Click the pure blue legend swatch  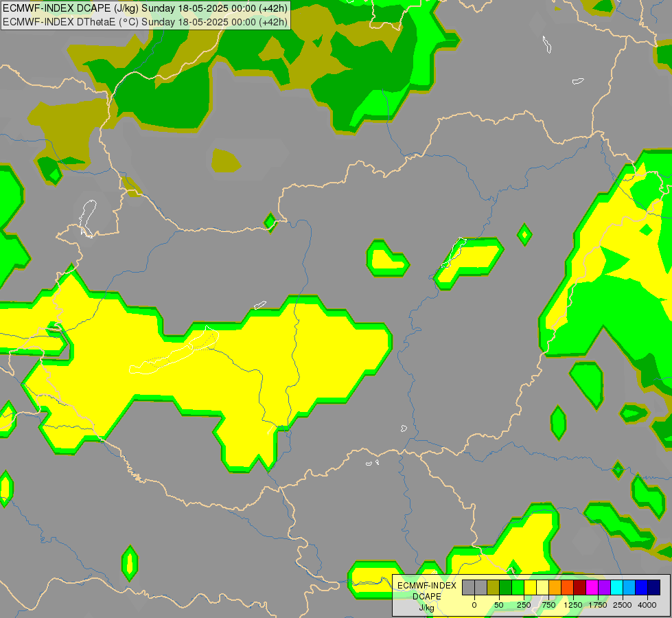click(641, 588)
